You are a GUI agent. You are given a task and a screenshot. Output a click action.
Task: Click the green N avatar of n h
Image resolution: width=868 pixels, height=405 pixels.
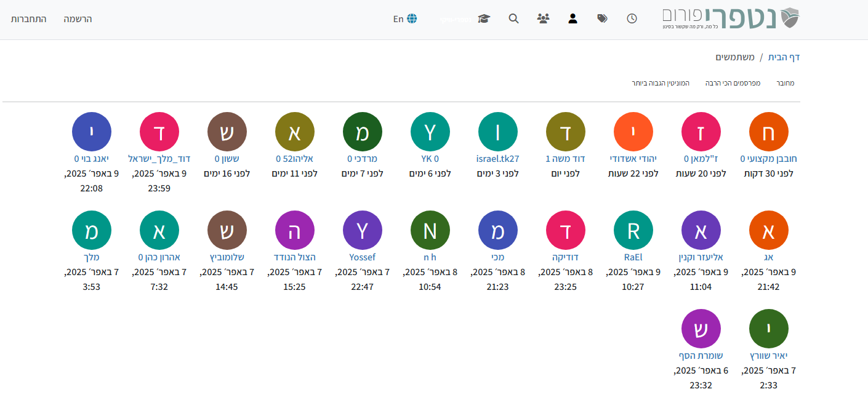(x=430, y=230)
